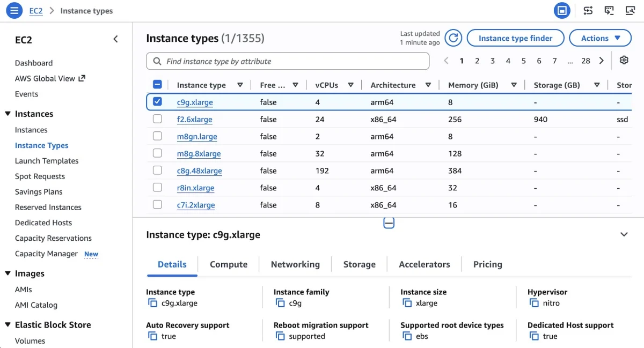
Task: Go to next page of results
Action: pyautogui.click(x=602, y=61)
